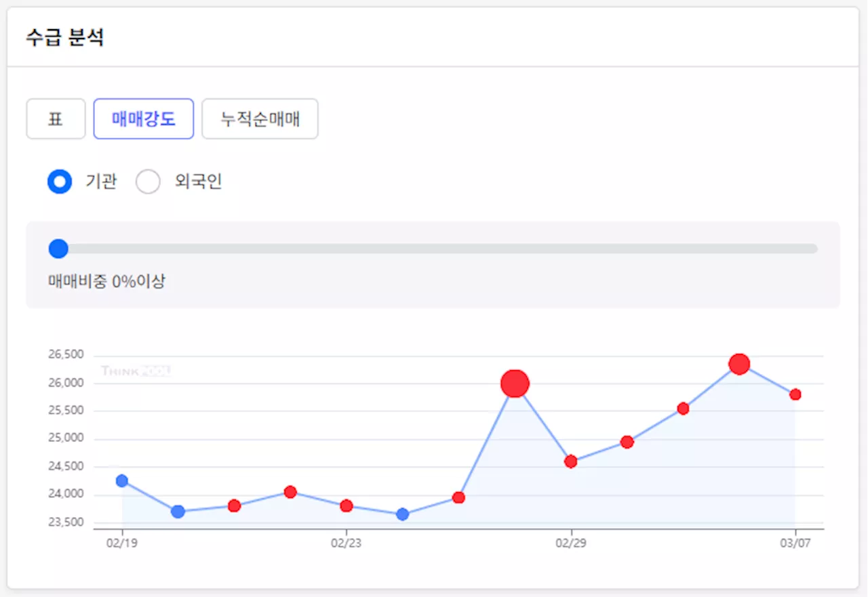Select the 기관 radio button
Screen dimensions: 868x597
tap(60, 182)
